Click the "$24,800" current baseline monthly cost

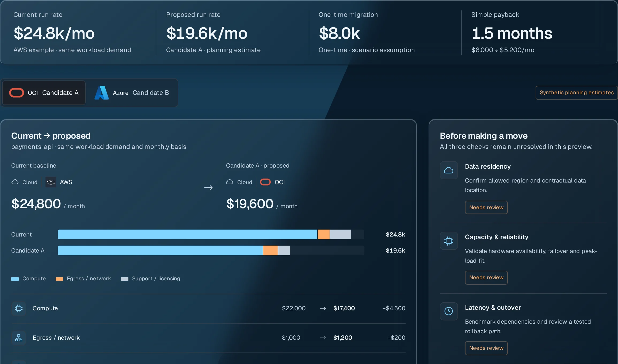[x=36, y=204]
